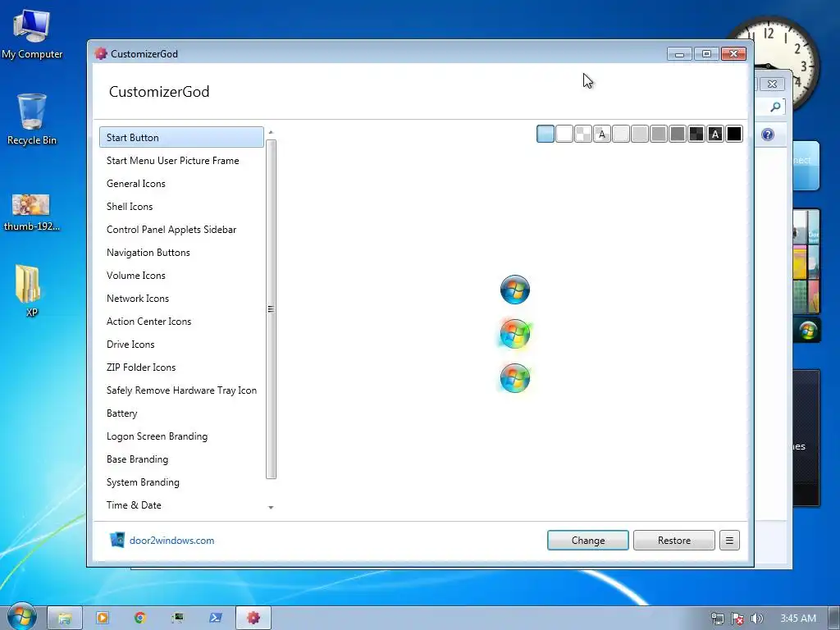Choose the white preview background swatch

click(x=564, y=134)
